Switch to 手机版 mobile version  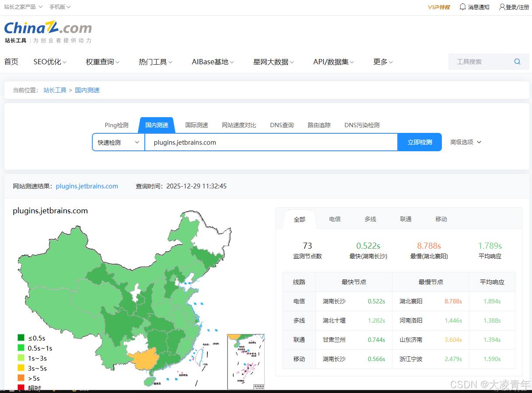click(x=57, y=7)
